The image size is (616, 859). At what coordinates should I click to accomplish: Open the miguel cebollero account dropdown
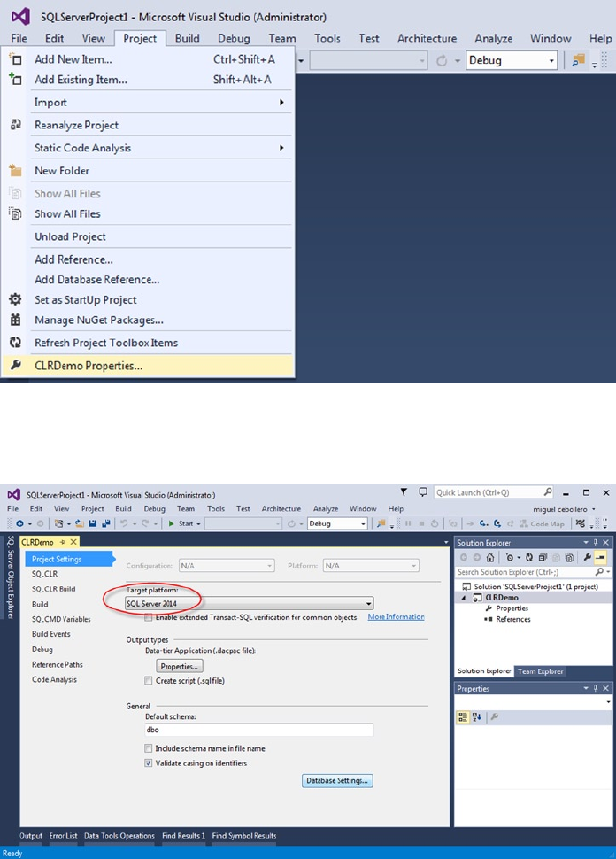564,509
